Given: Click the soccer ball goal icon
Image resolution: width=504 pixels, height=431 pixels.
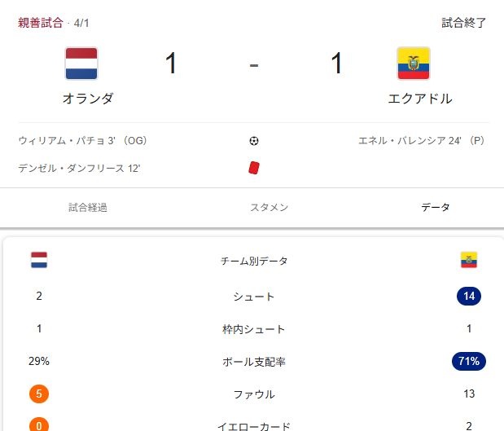Looking at the screenshot, I should click(x=254, y=141).
